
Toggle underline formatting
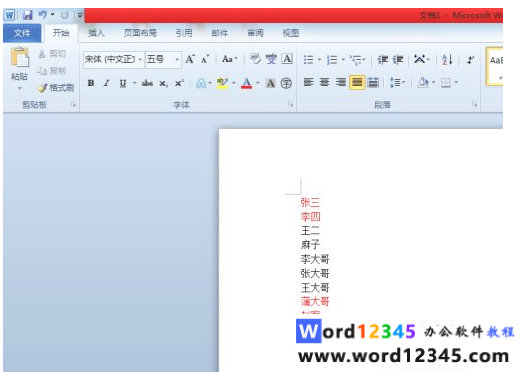pyautogui.click(x=123, y=83)
